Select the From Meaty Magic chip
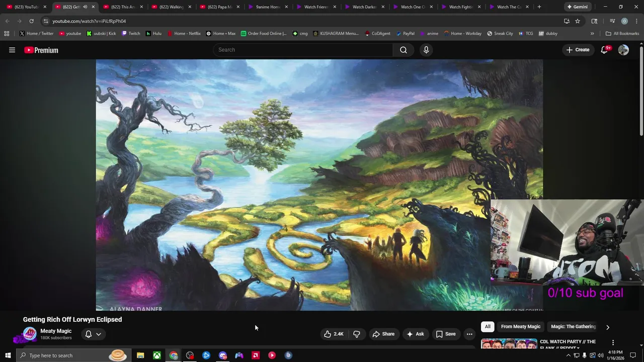Image resolution: width=644 pixels, height=362 pixels. click(520, 327)
